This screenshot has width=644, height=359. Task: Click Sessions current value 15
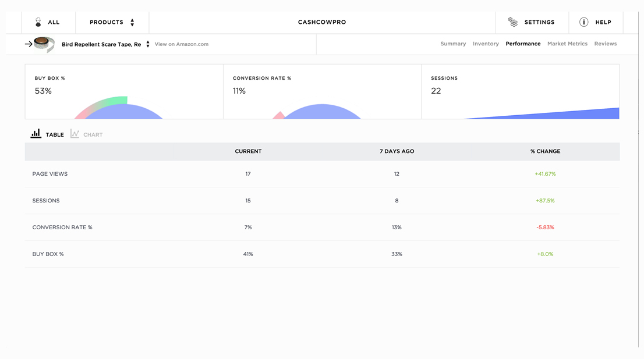point(248,201)
